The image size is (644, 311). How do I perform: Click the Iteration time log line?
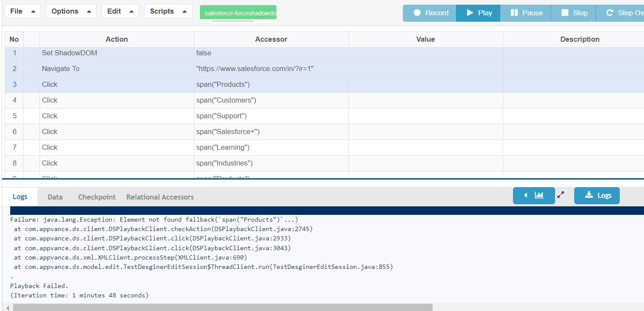point(80,295)
